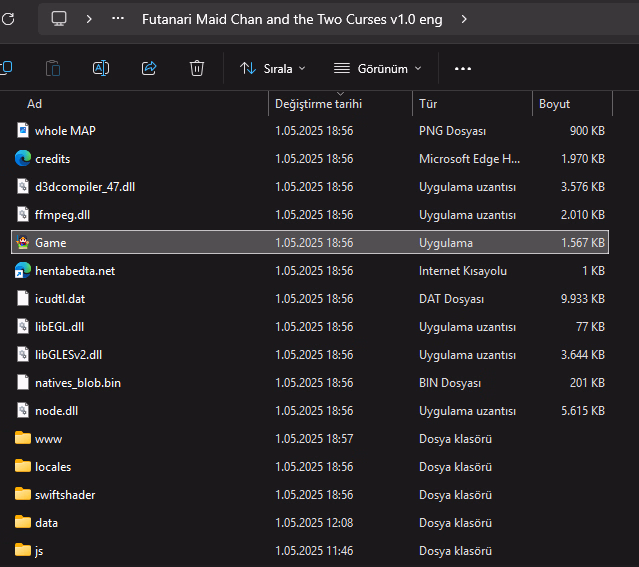Sort by the Değiştirme tarihi column header

coord(318,104)
